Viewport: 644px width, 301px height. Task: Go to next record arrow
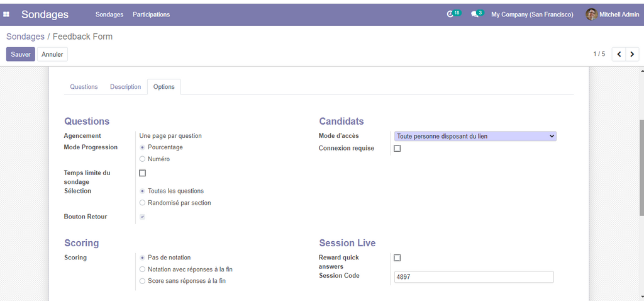coord(632,54)
